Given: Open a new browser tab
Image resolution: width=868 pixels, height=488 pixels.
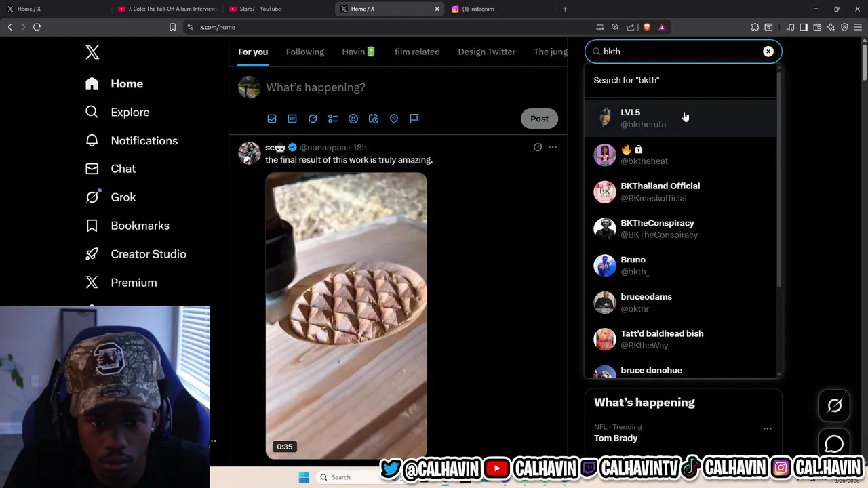Looking at the screenshot, I should (565, 9).
